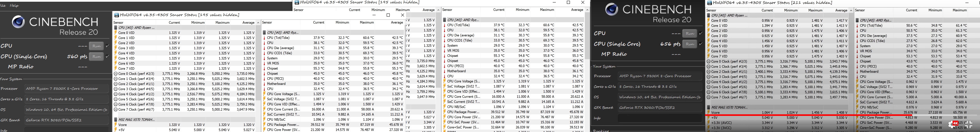The width and height of the screenshot is (980, 132).
Task: Collapse the MSI MAG X570 TOMAH... group above Vcore 1.320 V
Action: coord(116,119)
